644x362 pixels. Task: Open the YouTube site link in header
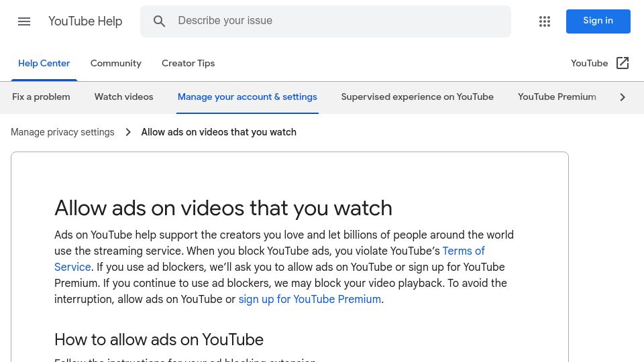coord(600,63)
